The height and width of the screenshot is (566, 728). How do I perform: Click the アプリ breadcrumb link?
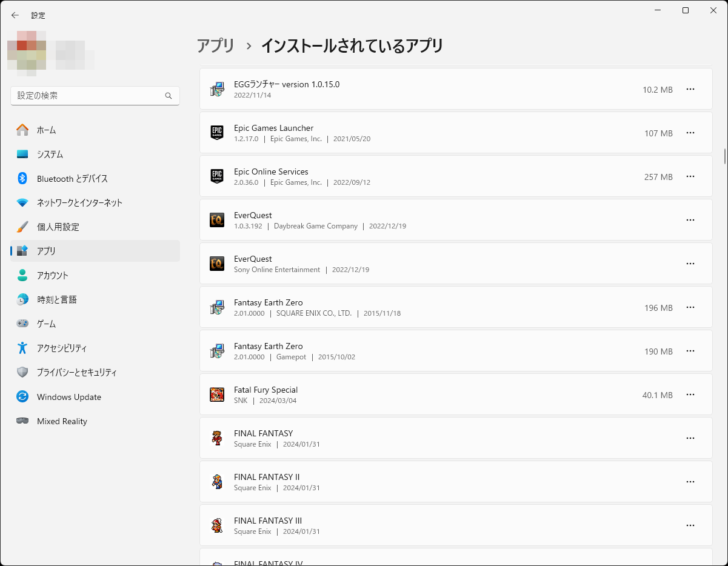215,45
